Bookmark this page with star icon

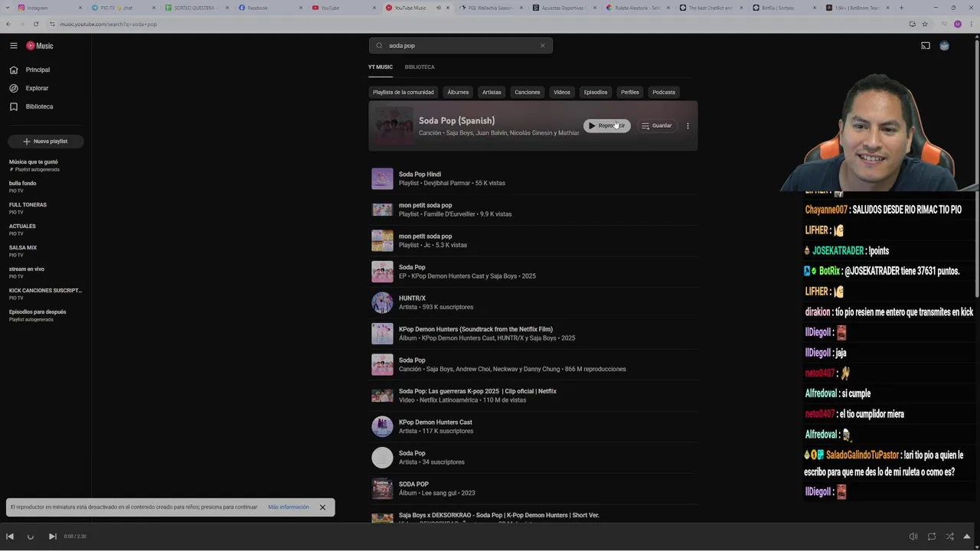click(x=924, y=24)
